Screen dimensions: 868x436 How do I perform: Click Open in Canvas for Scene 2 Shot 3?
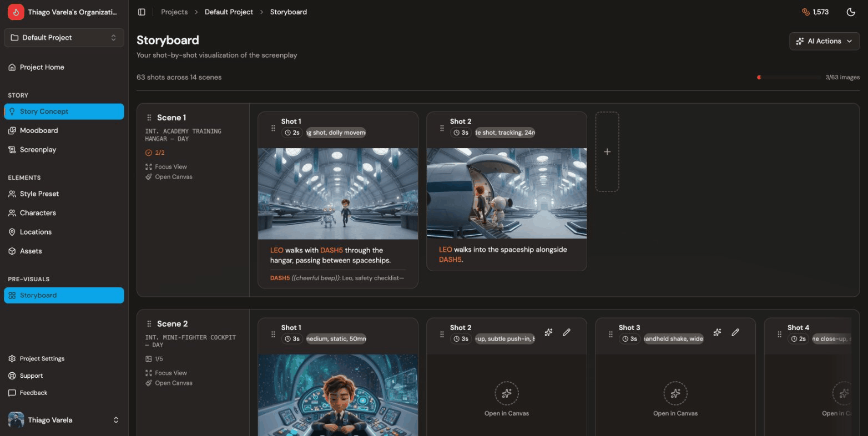675,399
